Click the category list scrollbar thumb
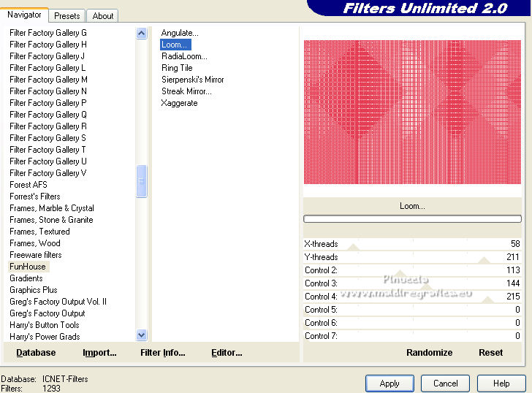Image resolution: width=532 pixels, height=393 pixels. point(142,180)
